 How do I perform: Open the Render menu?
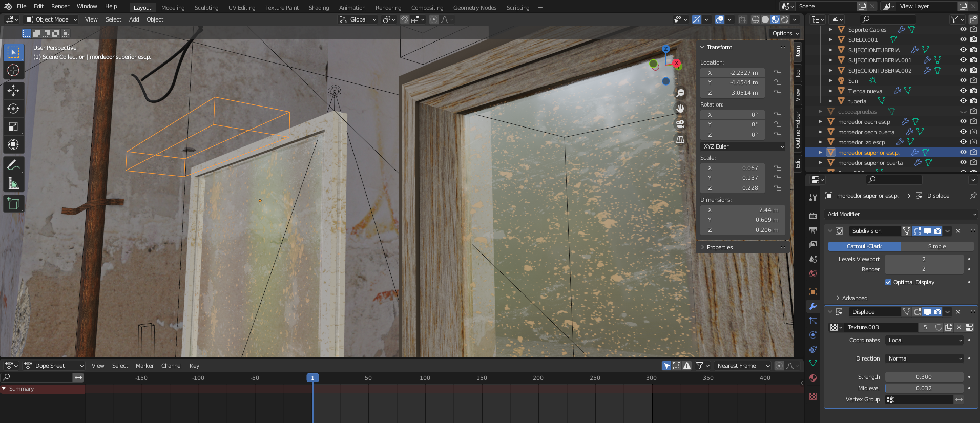click(x=60, y=6)
